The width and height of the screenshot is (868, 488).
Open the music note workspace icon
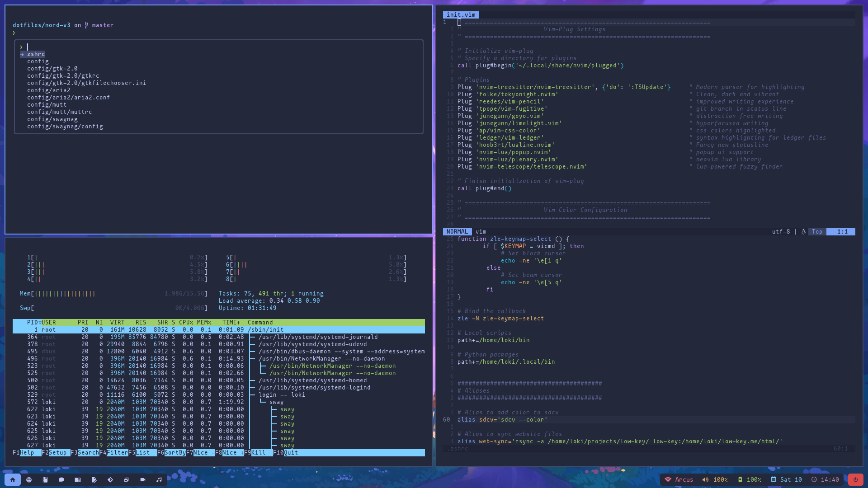pyautogui.click(x=159, y=480)
